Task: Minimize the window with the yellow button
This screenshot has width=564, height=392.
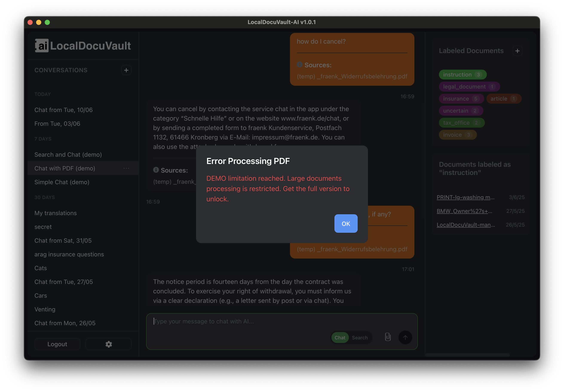Action: tap(38, 22)
